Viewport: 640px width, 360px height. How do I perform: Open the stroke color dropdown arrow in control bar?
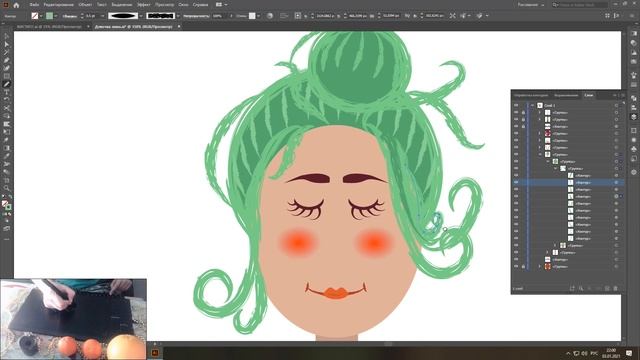click(41, 16)
